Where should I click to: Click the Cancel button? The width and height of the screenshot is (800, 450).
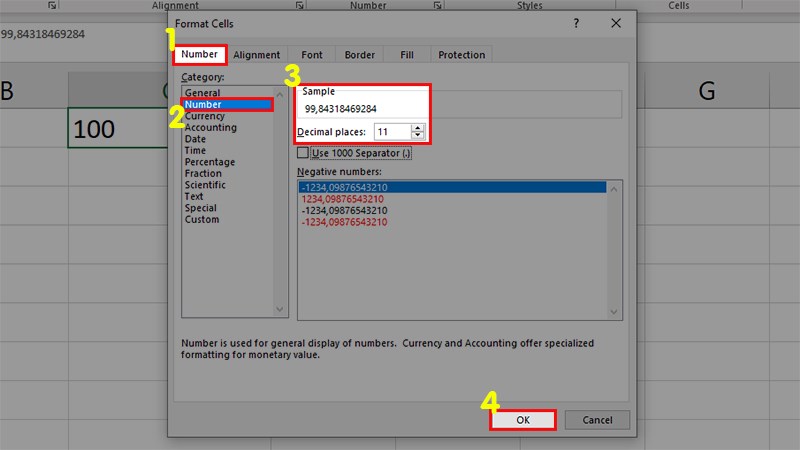coord(597,420)
